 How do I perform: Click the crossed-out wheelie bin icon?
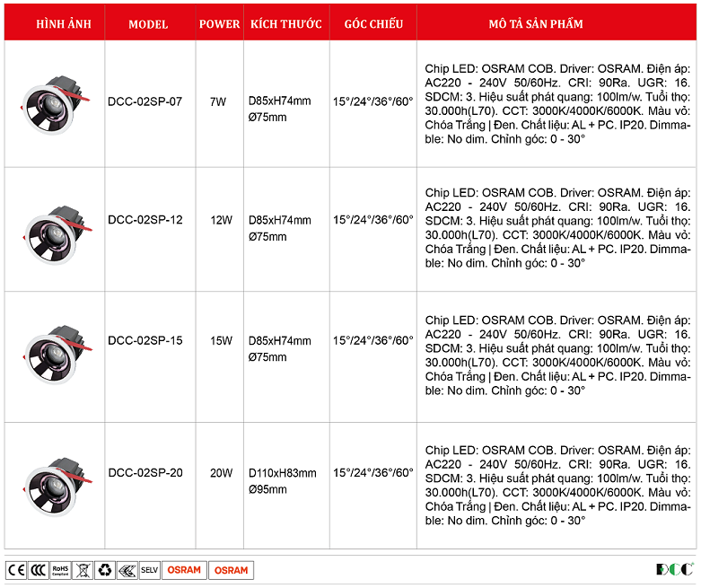click(x=83, y=570)
